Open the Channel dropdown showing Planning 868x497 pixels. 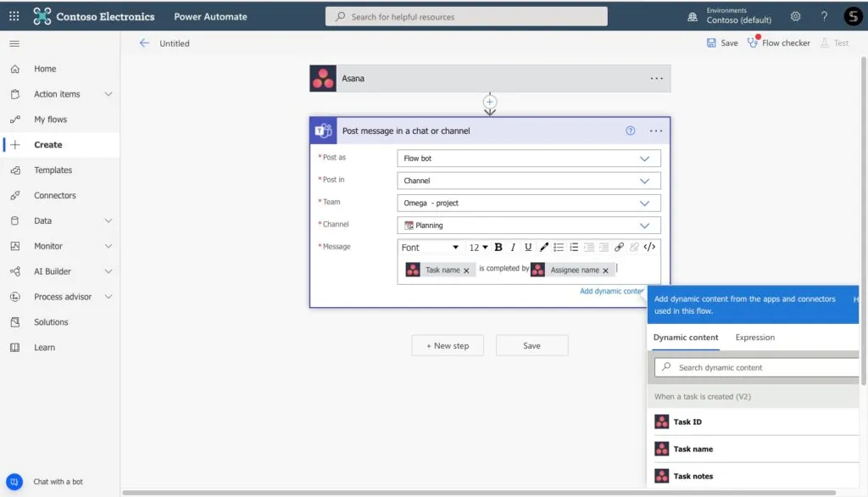coord(528,225)
